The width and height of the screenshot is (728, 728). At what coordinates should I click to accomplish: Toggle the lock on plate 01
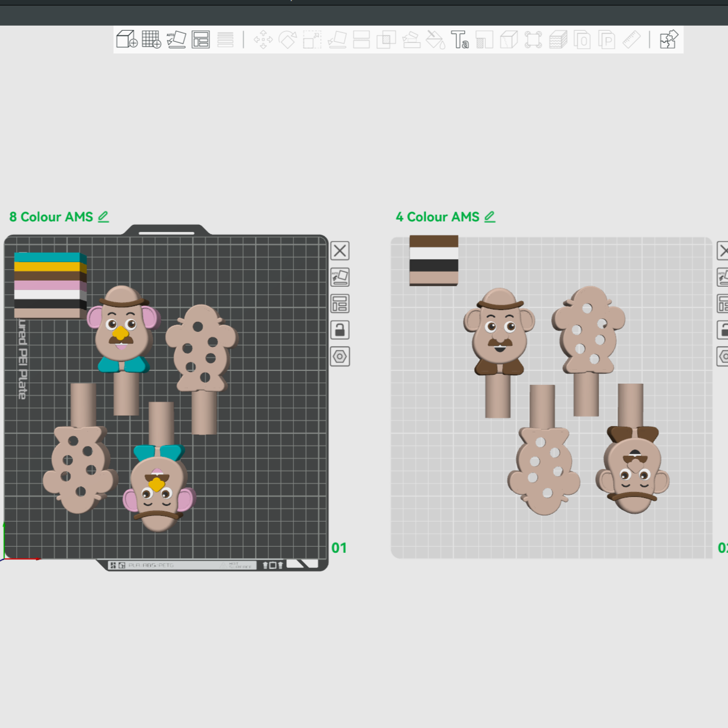click(x=340, y=330)
